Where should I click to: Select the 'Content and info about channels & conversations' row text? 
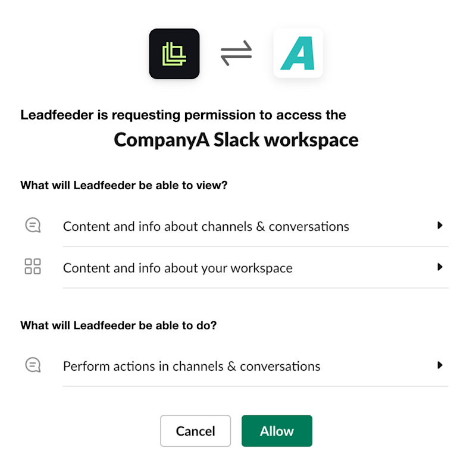click(x=206, y=227)
